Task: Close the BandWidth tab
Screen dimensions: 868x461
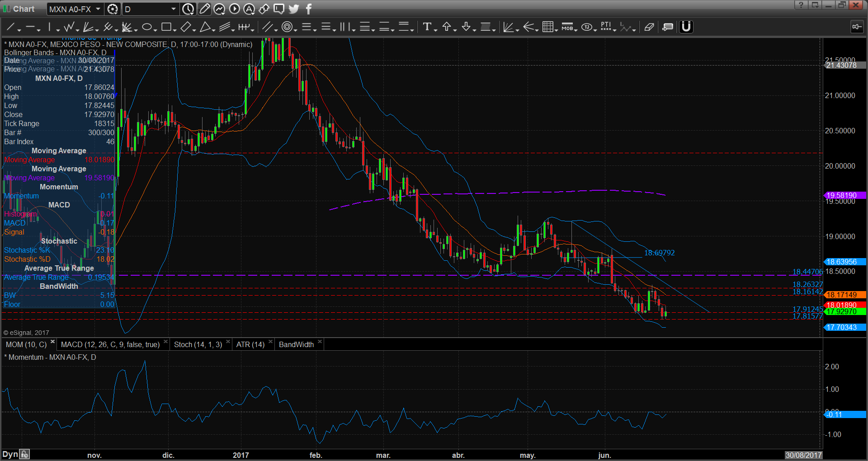Action: (x=320, y=342)
